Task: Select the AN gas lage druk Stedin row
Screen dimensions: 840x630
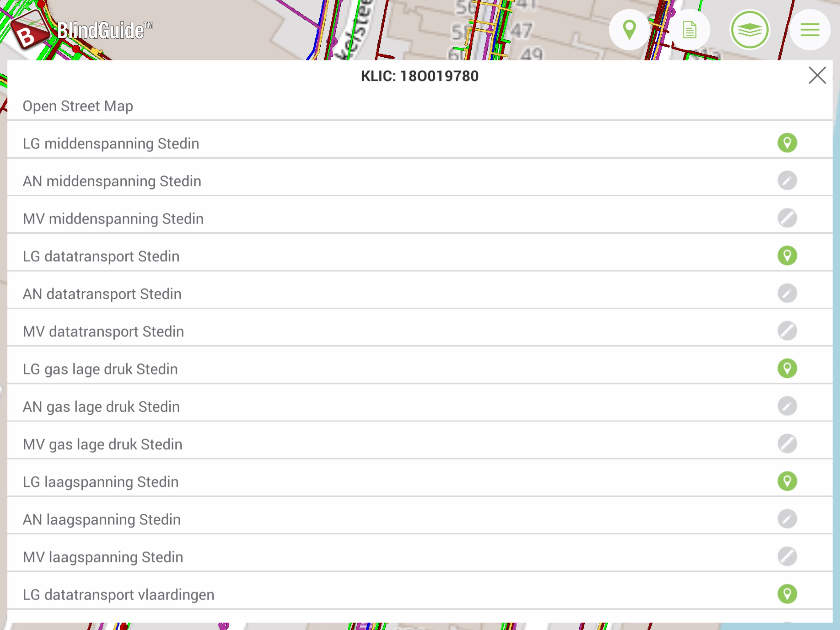Action: pyautogui.click(x=101, y=407)
